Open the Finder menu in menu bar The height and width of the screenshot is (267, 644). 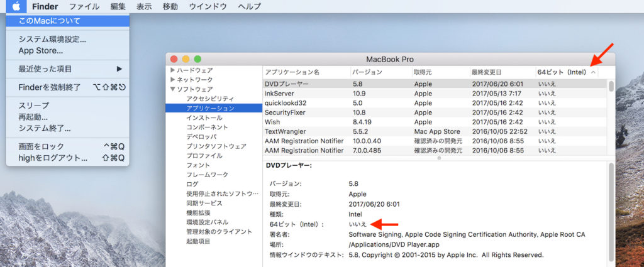(x=45, y=6)
